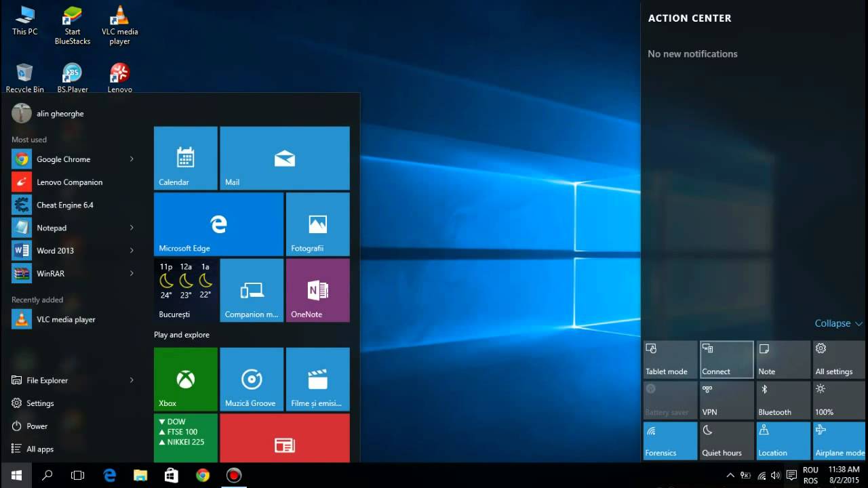Open Connect quick action
The image size is (868, 488).
727,359
